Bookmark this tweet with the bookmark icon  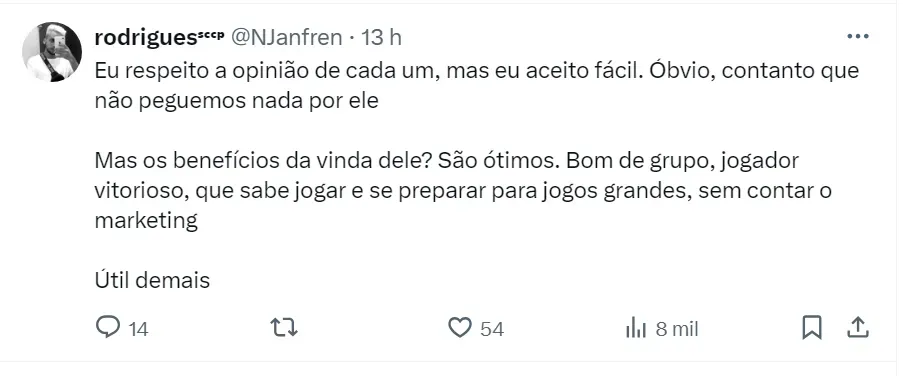coord(812,328)
